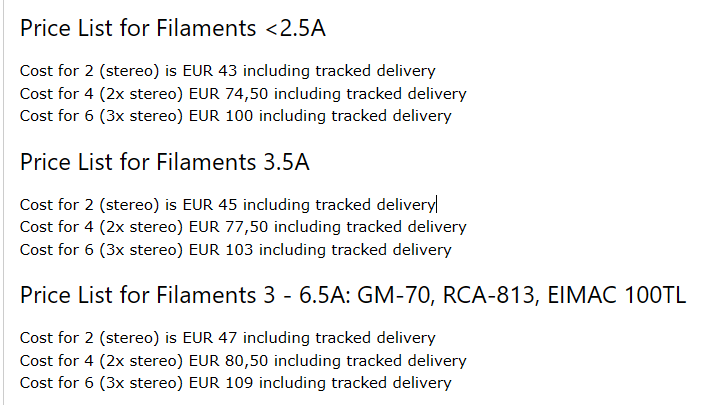
Task: Click the line with EUR 74,50 price
Action: 243,94
